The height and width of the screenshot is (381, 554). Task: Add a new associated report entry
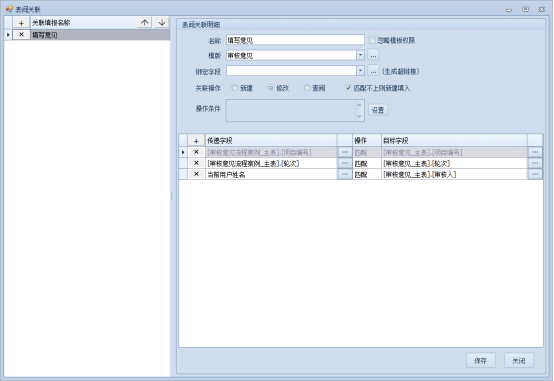21,23
